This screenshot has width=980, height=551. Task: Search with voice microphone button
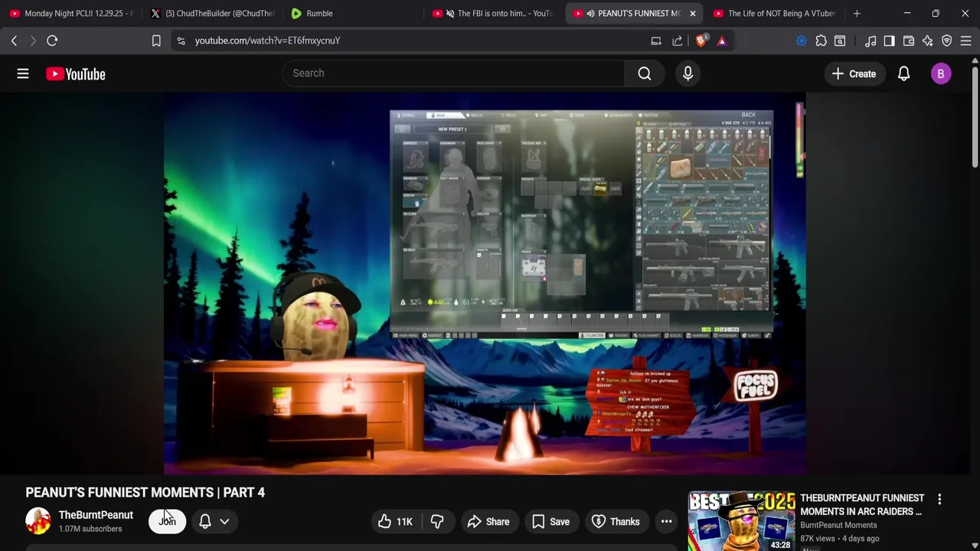[x=688, y=73]
